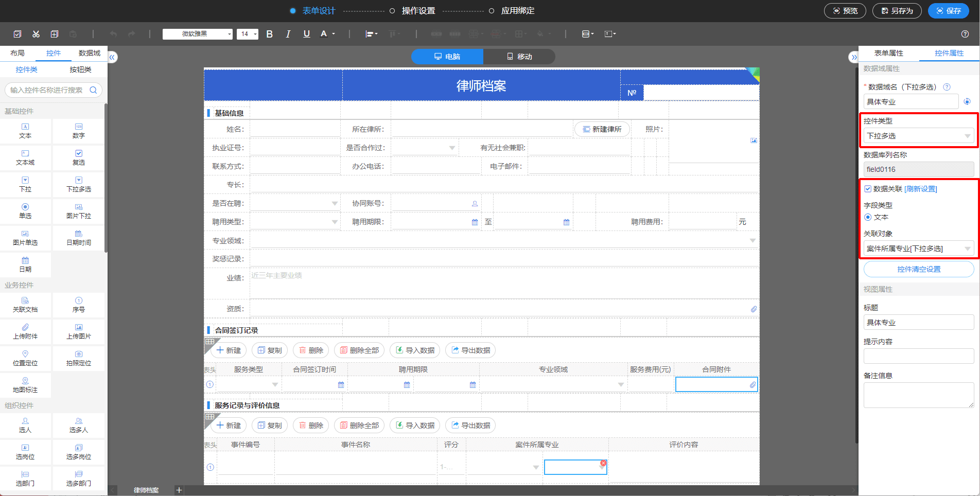Toggle underline formatting

click(307, 34)
